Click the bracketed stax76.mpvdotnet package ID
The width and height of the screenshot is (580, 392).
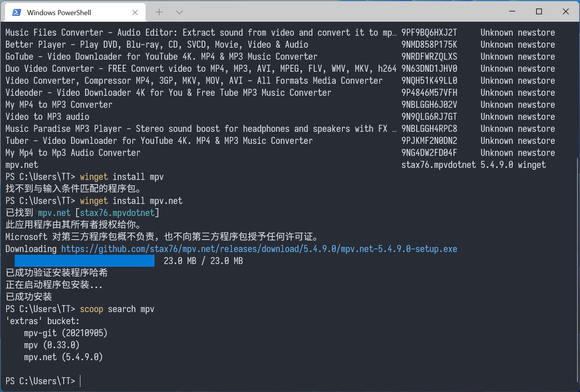click(117, 213)
